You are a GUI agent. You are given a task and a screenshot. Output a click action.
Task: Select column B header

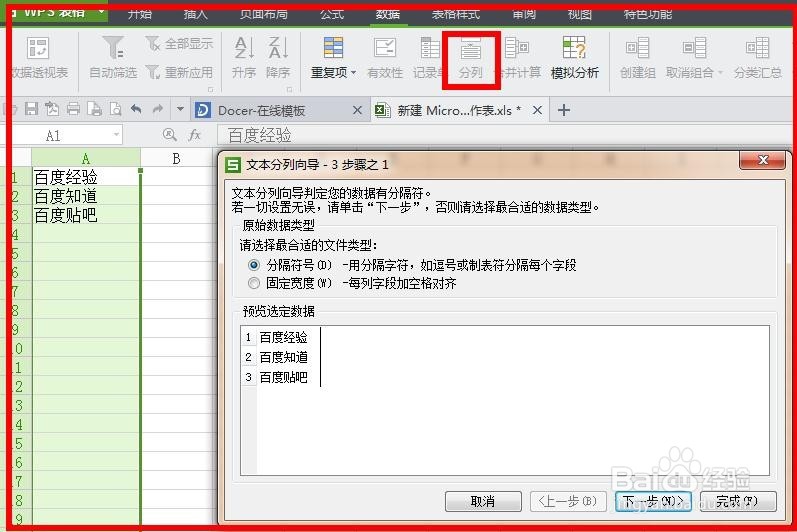pyautogui.click(x=176, y=158)
